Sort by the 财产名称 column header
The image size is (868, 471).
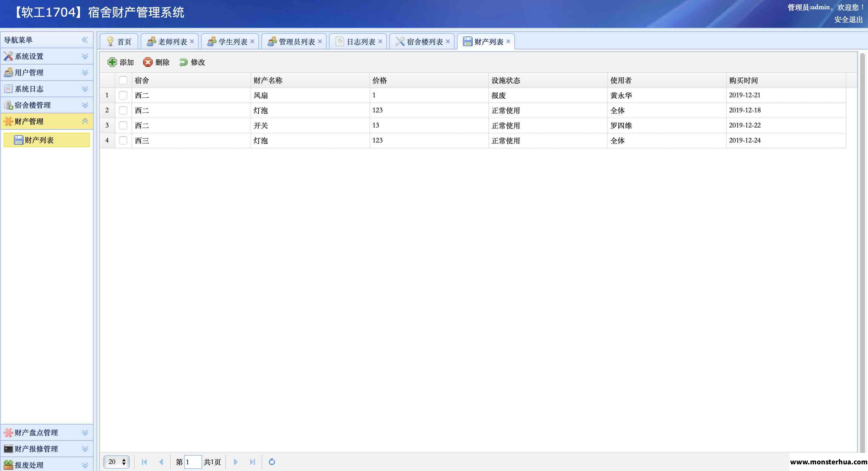(310, 80)
